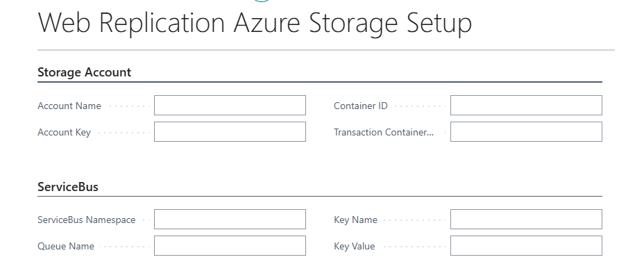
Task: Click the ServiceBus Namespace label
Action: point(86,220)
